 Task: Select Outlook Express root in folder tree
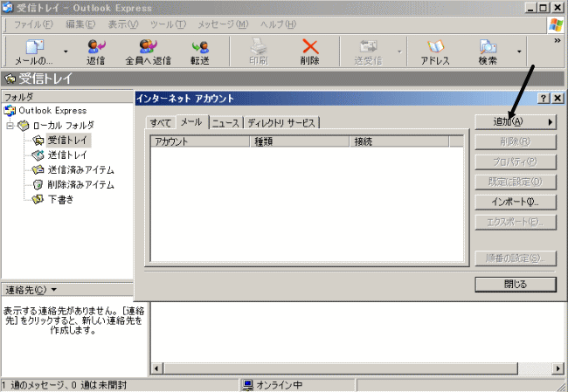(x=52, y=110)
